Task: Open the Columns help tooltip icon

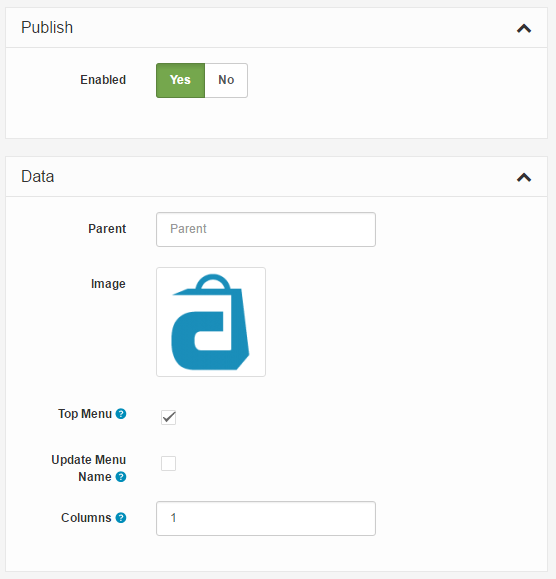Action: point(121,518)
